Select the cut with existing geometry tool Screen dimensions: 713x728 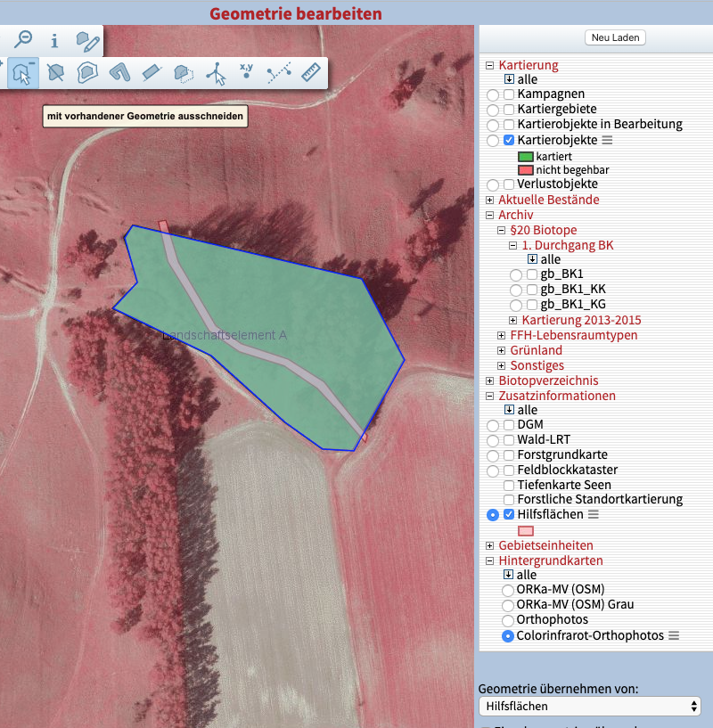pyautogui.click(x=23, y=72)
